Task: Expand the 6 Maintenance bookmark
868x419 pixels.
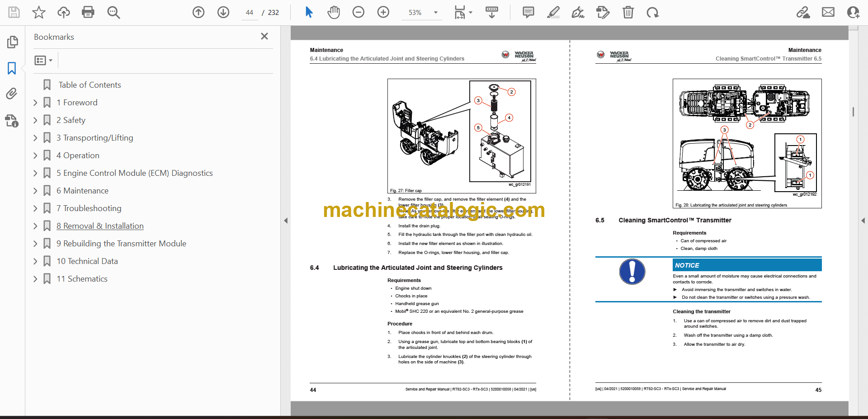Action: 35,191
